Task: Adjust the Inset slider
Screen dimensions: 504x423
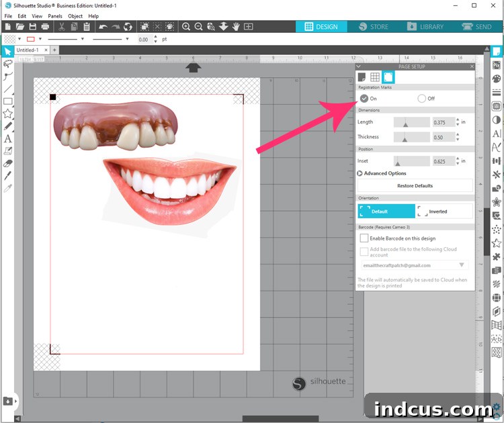Action: point(412,161)
